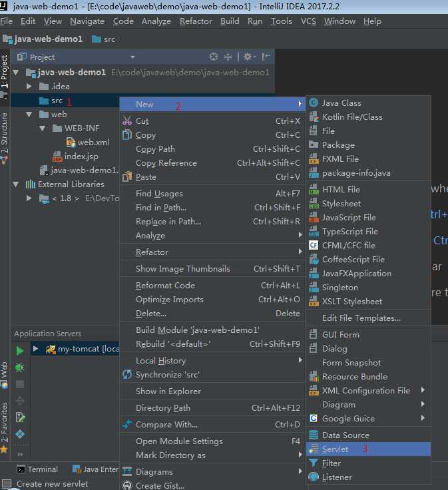Expand XML Configuration File submenu arrow
The image size is (448, 490).
point(423,390)
